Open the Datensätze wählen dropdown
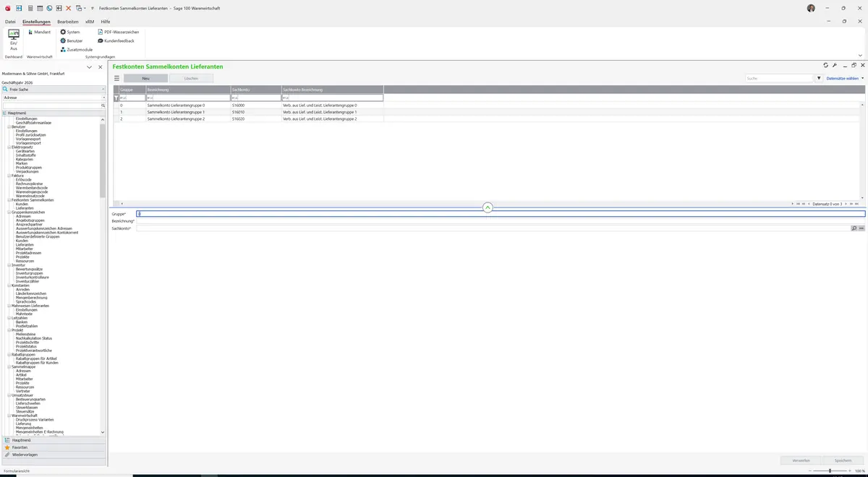Viewport: 868px width, 477px height. click(x=845, y=78)
